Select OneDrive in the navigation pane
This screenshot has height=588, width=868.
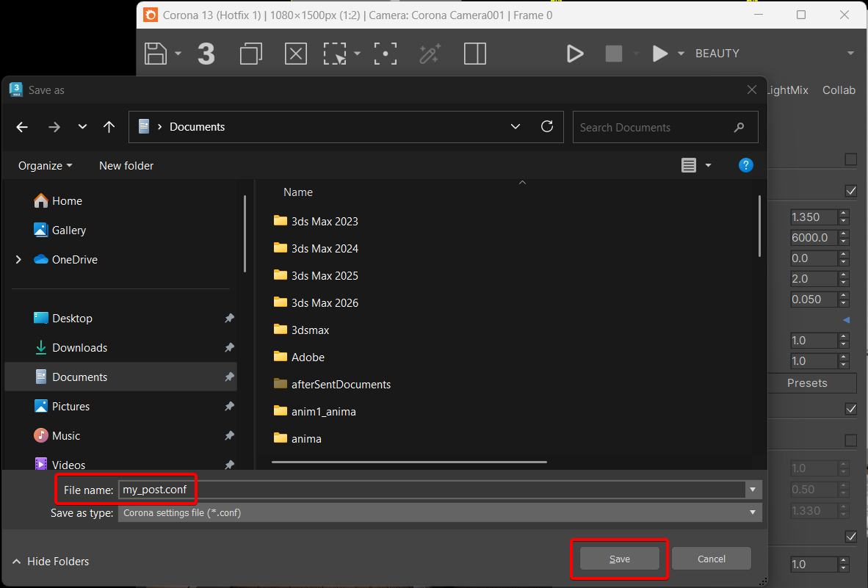[65, 259]
